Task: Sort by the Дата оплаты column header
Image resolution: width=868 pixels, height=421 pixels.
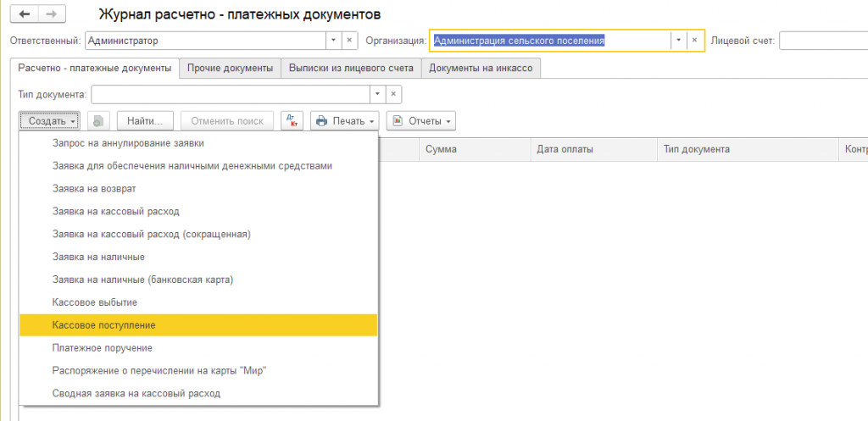Action: coord(594,149)
